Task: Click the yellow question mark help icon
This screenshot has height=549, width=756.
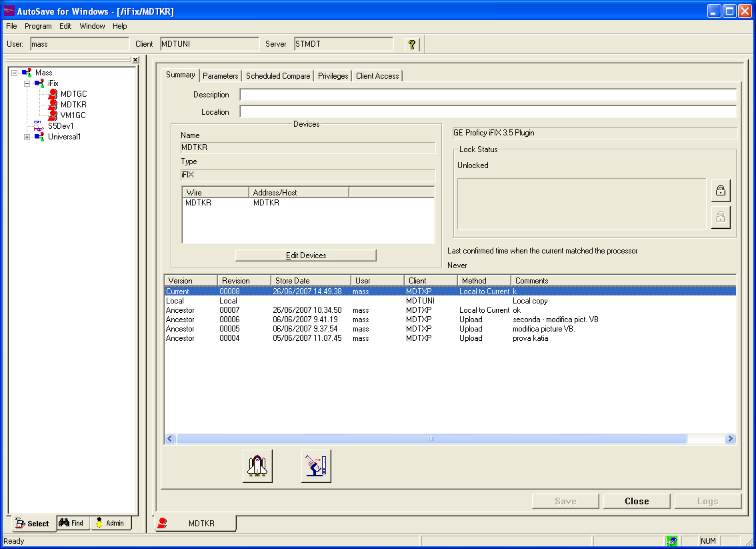Action: coord(412,45)
